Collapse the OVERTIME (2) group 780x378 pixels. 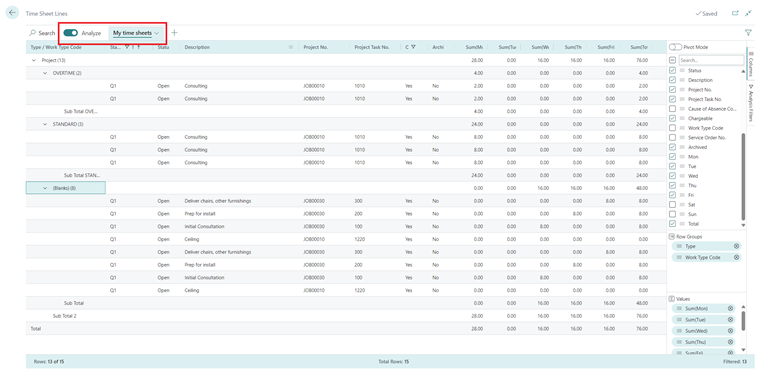pos(45,73)
